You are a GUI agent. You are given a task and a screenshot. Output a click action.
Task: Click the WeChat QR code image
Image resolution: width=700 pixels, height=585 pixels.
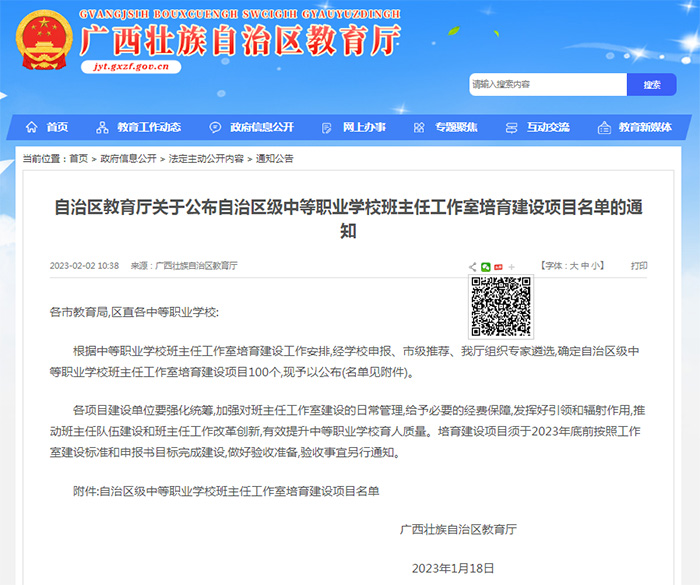[x=500, y=305]
